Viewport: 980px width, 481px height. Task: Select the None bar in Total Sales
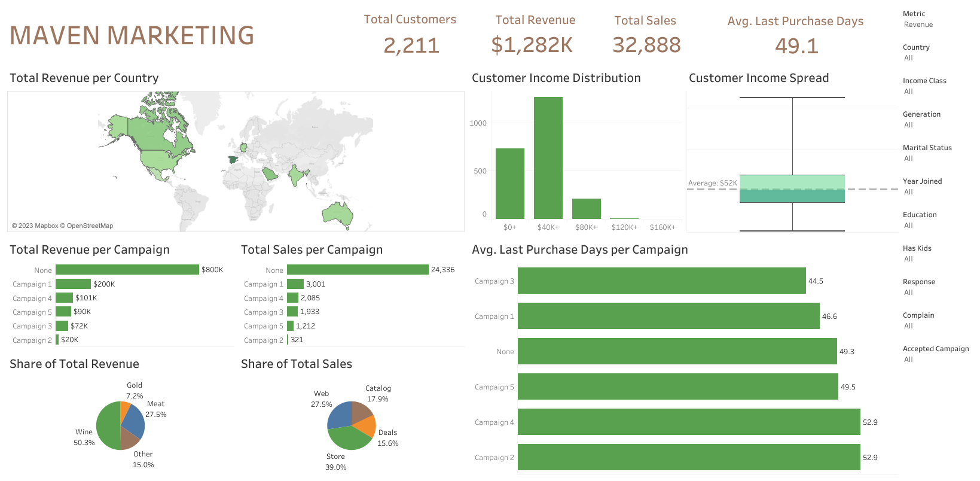tap(358, 270)
